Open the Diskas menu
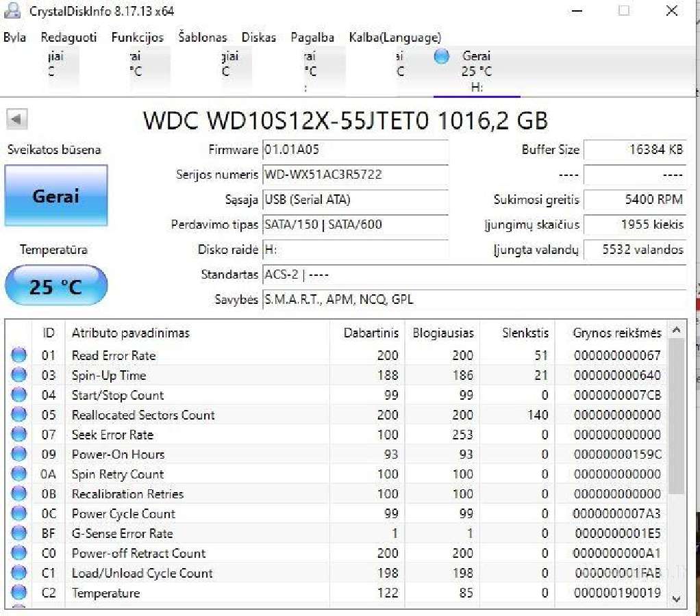This screenshot has height=616, width=700. tap(259, 38)
